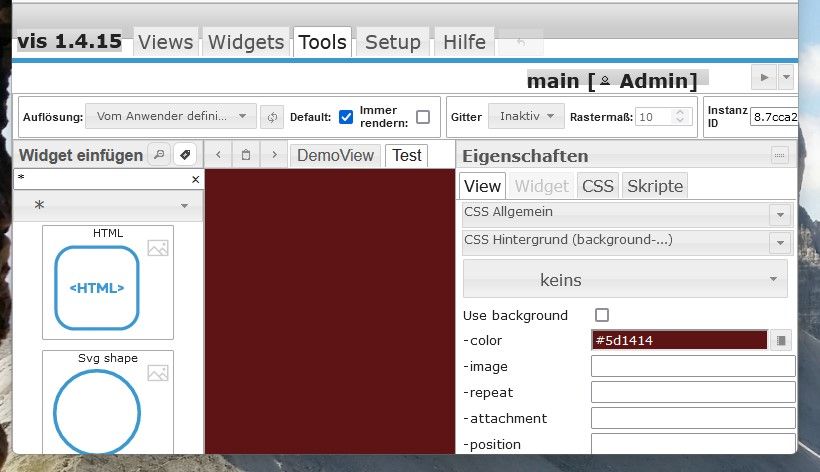
Task: Select the Tools menu tab
Action: pos(322,42)
